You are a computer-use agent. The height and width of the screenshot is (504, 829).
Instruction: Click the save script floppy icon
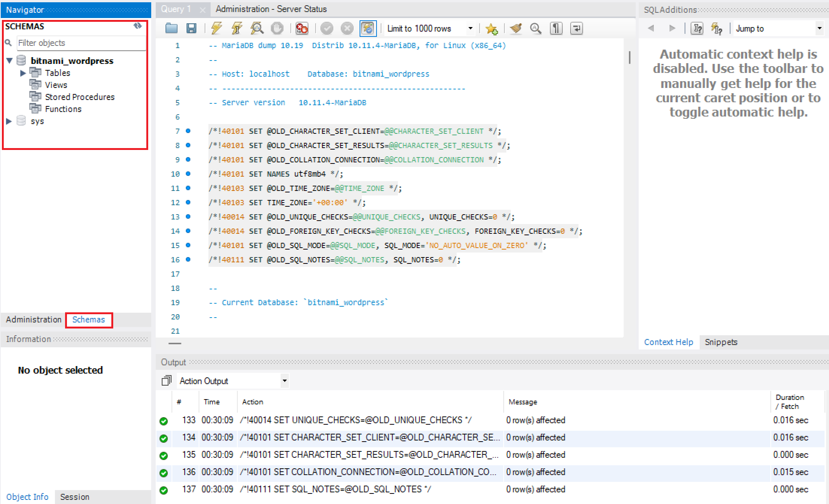[x=191, y=29]
